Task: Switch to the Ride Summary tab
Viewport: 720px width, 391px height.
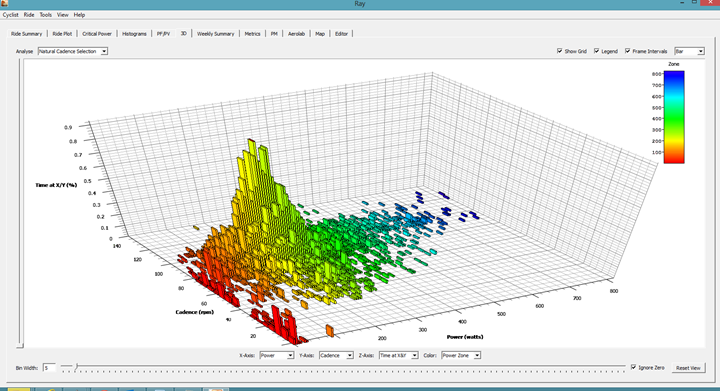Action: point(27,34)
